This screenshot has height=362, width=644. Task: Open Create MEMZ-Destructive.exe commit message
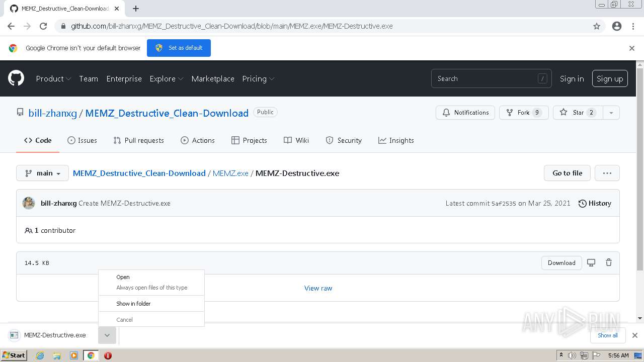(124, 203)
